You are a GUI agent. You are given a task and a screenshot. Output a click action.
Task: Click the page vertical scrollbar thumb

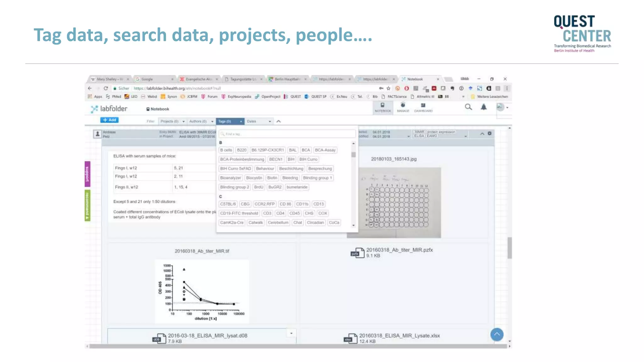(x=509, y=248)
